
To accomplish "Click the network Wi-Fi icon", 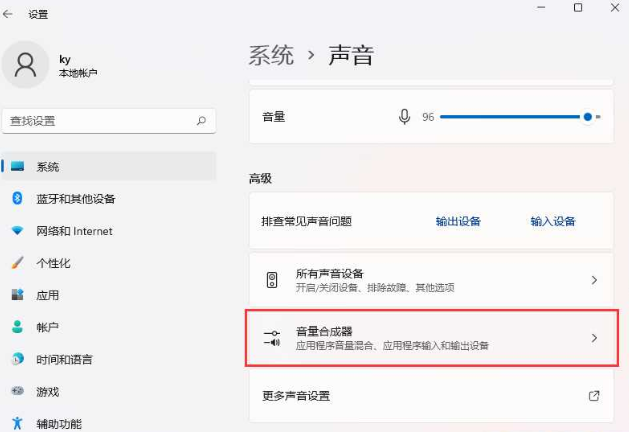I will 17,231.
